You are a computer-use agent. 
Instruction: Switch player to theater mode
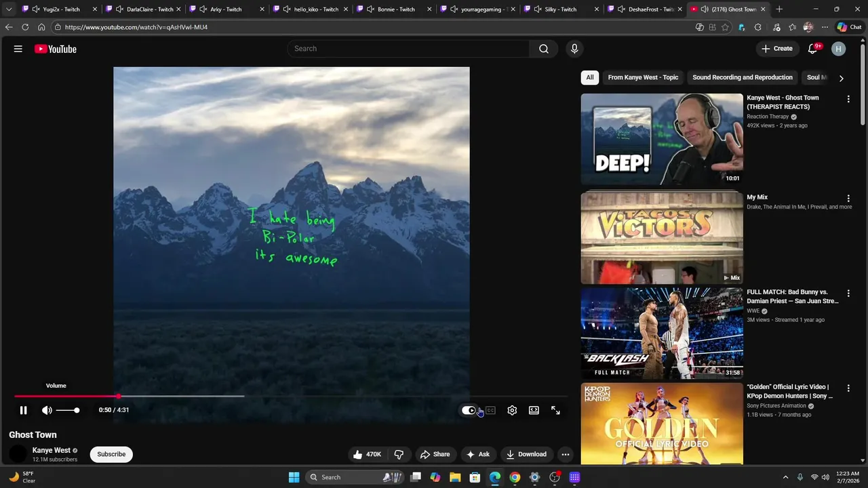(x=534, y=410)
